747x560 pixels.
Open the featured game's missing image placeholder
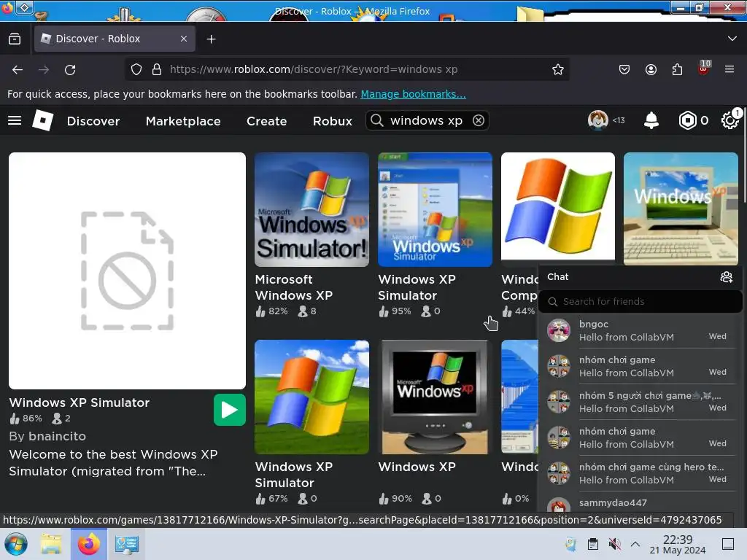point(127,271)
